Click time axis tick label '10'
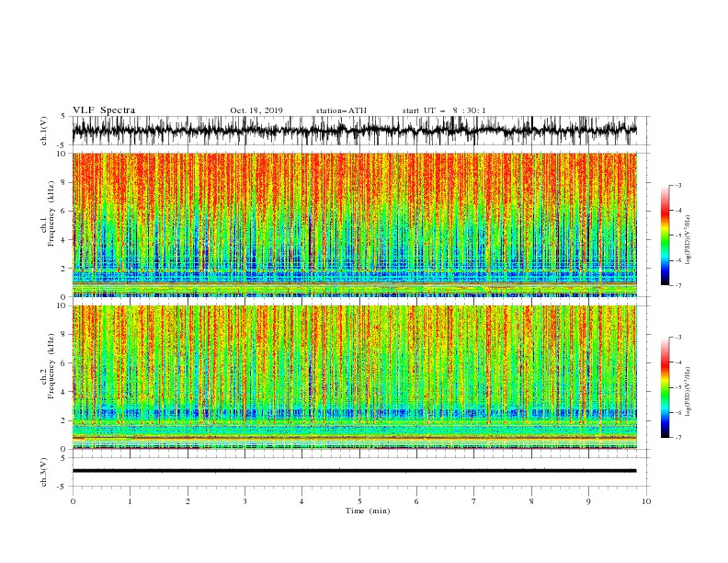The image size is (728, 563). click(646, 501)
